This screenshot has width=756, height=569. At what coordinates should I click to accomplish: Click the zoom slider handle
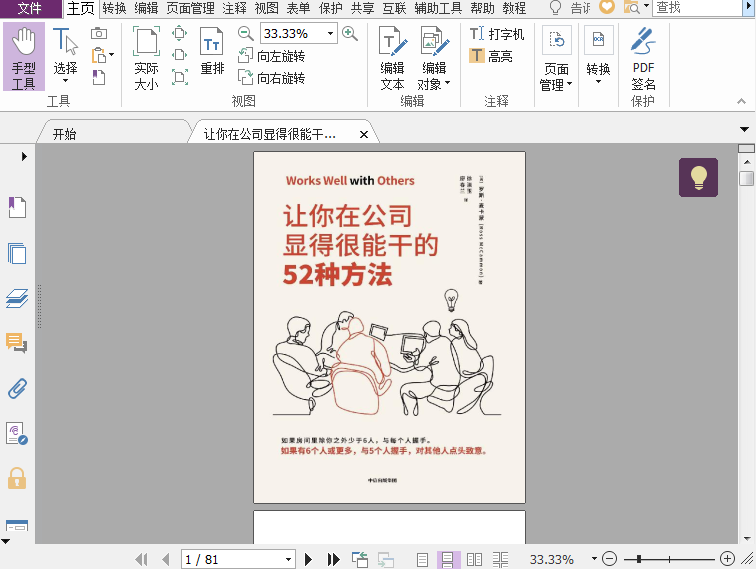[639, 559]
